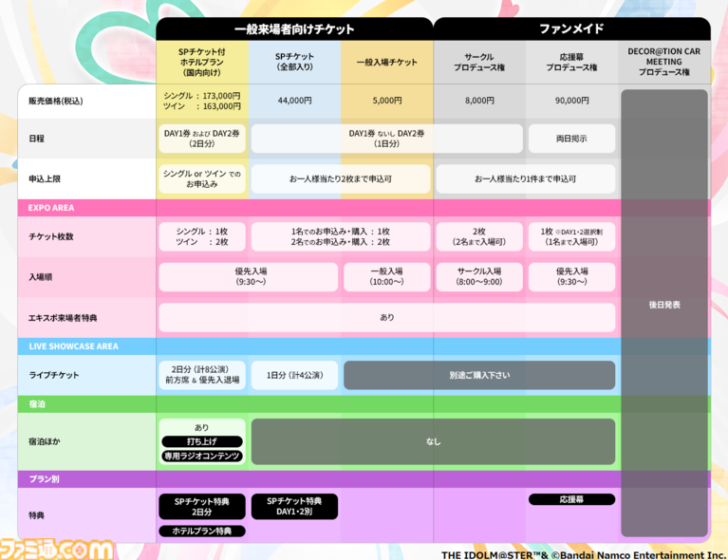
Task: Click the 打ち上げ black badge
Action: [201, 441]
